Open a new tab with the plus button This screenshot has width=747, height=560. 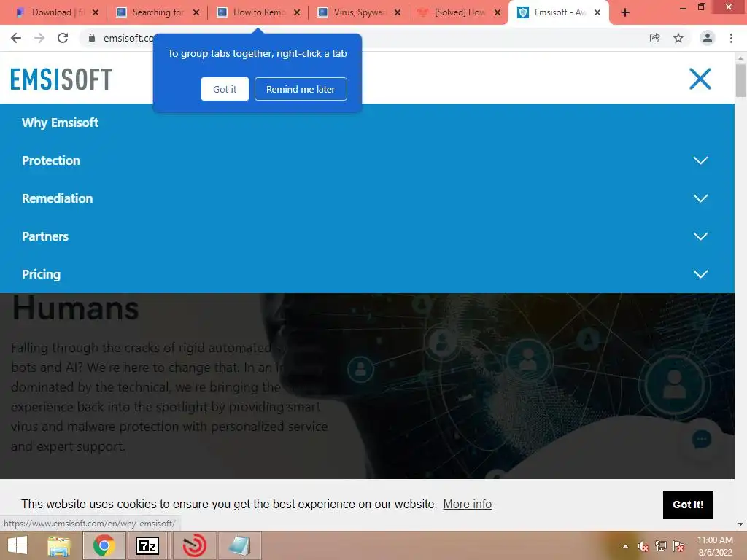tap(625, 13)
